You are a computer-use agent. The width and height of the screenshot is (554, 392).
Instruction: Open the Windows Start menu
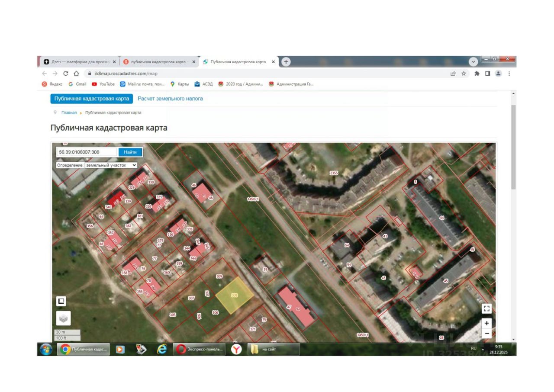point(46,349)
